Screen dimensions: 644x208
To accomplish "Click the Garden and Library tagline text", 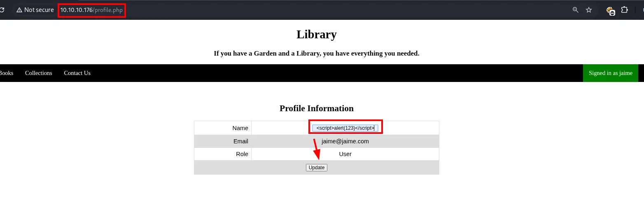I will coord(317,53).
